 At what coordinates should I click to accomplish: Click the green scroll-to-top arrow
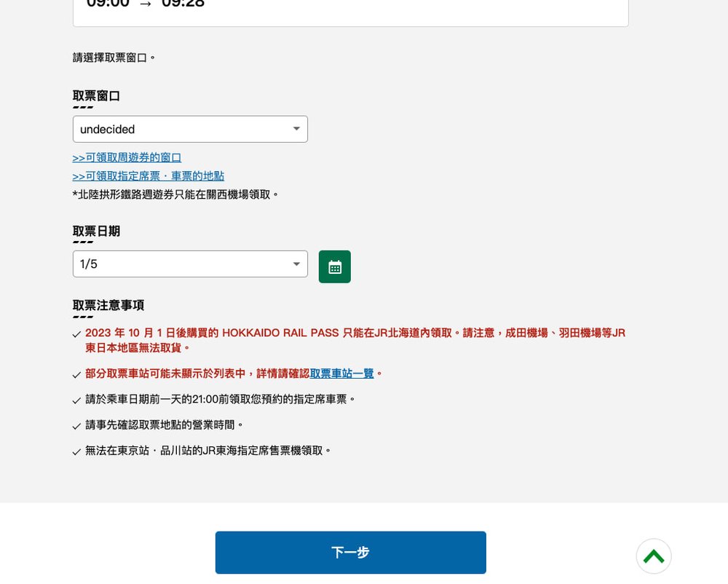[653, 556]
